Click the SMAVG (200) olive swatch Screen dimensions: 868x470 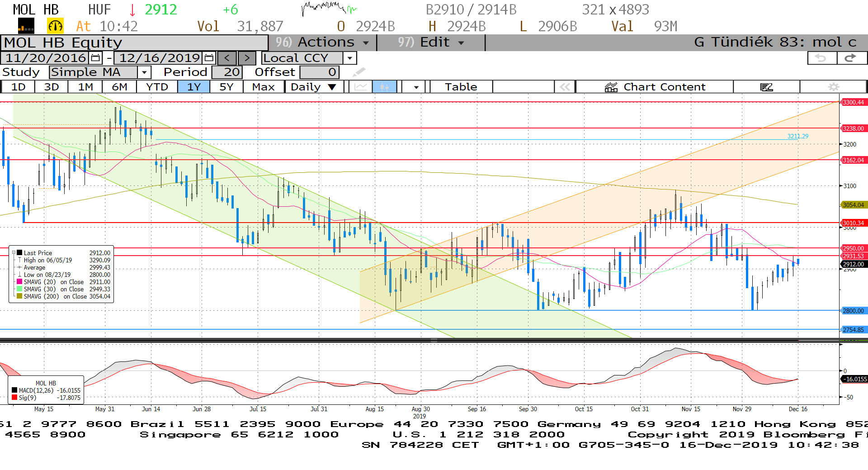(19, 296)
